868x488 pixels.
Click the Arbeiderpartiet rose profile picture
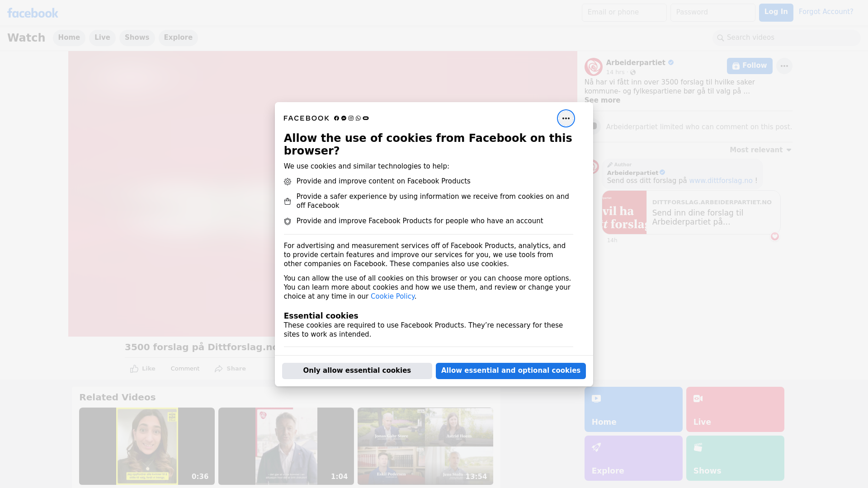[593, 67]
